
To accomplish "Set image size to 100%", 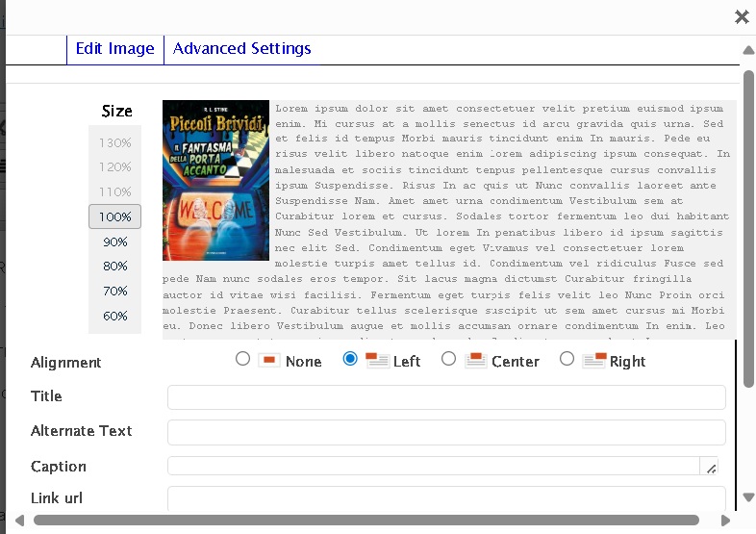I will [115, 216].
